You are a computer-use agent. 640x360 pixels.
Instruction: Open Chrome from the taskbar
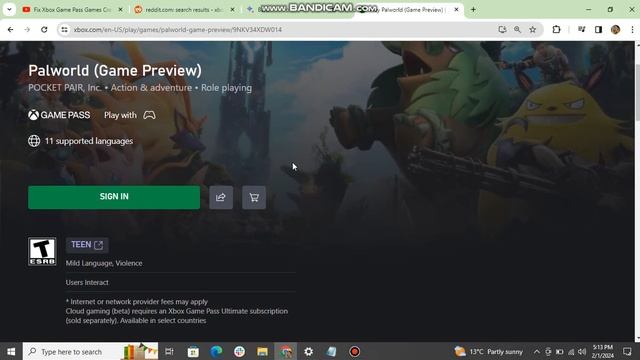tap(286, 351)
